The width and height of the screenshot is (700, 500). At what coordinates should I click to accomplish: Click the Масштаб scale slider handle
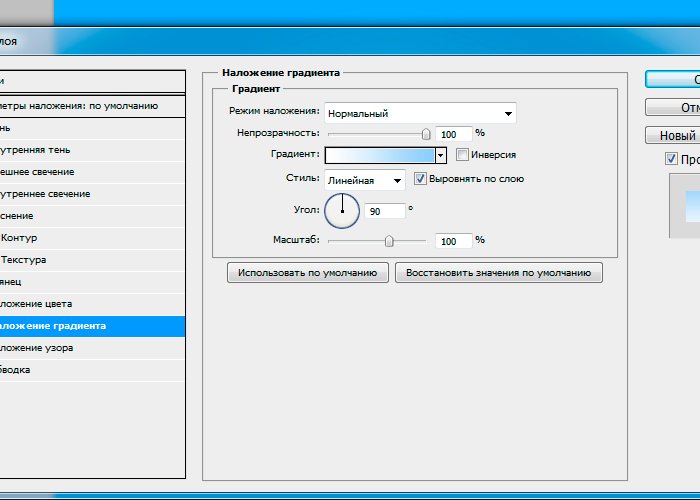[x=389, y=241]
